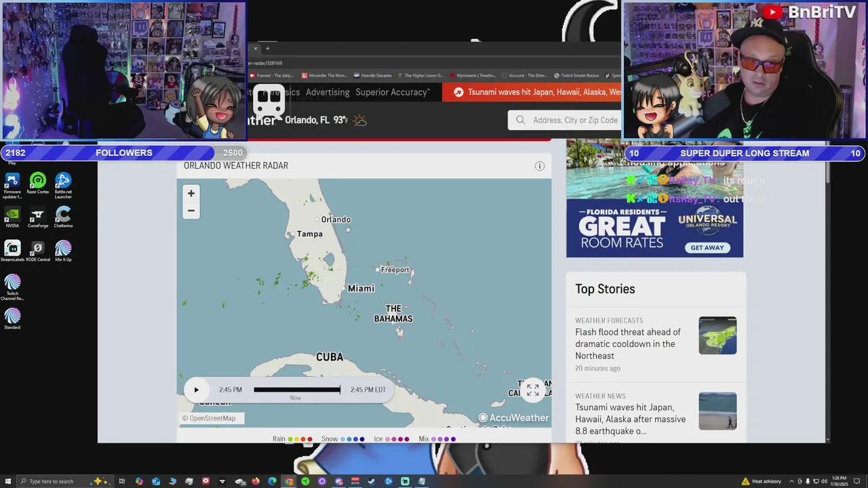Screen dimensions: 868x488
Task: Expand radar map to fullscreen
Action: 533,390
